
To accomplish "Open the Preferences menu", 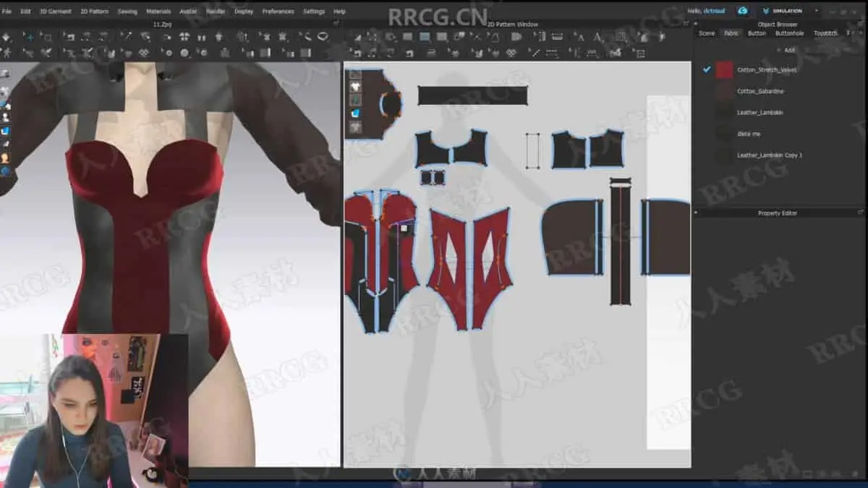I will point(278,12).
